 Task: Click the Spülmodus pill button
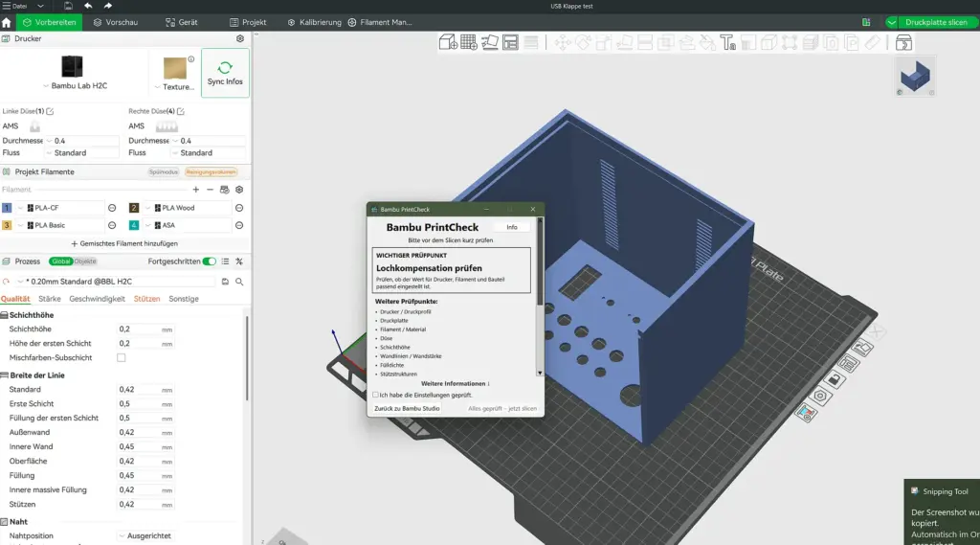click(x=164, y=172)
